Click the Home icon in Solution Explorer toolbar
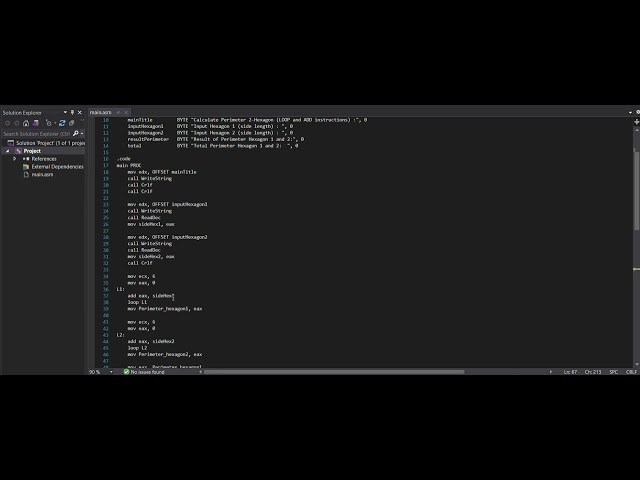 coord(26,123)
